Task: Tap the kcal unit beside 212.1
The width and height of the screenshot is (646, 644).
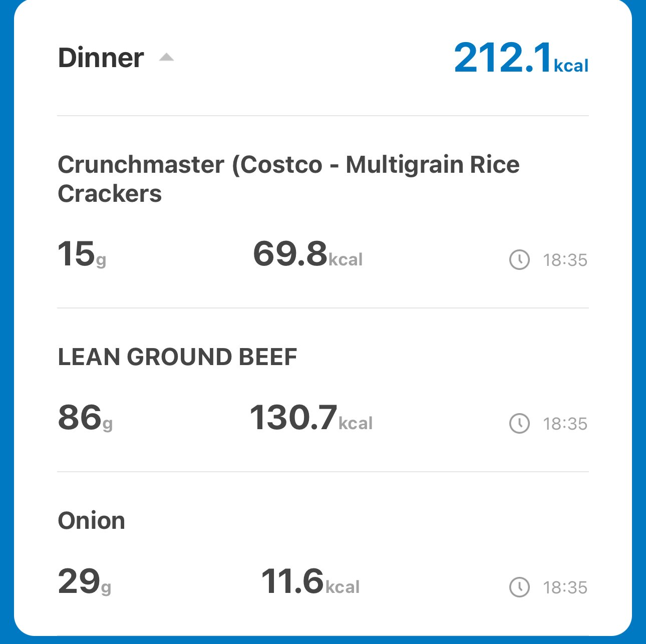Action: 571,66
